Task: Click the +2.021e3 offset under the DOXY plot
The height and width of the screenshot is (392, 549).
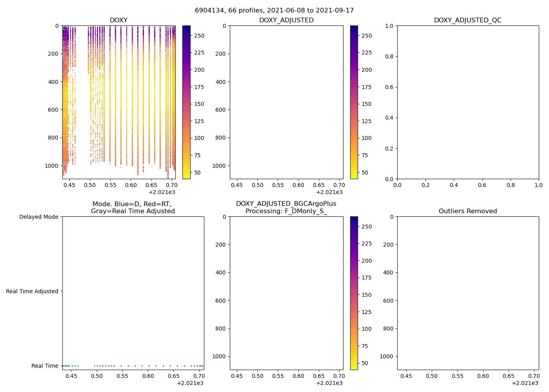Action: coord(162,192)
